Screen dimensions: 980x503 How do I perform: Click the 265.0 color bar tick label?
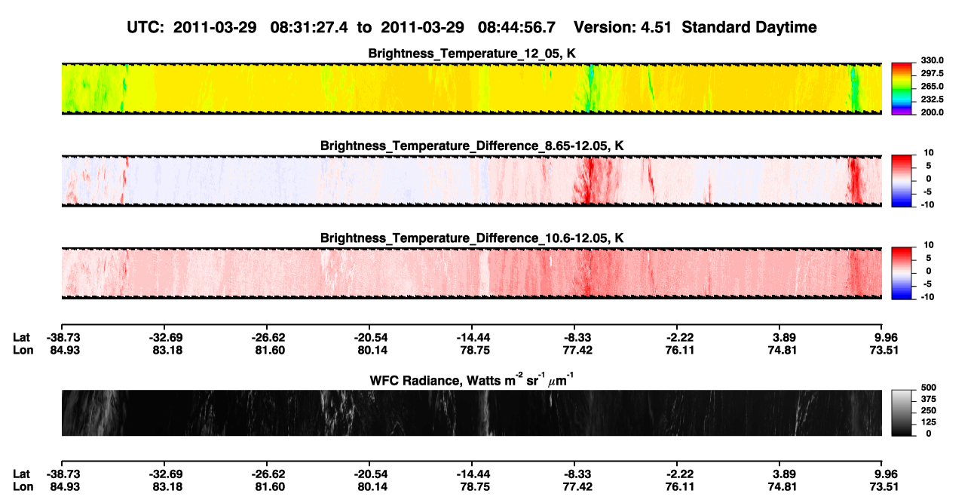[x=933, y=87]
